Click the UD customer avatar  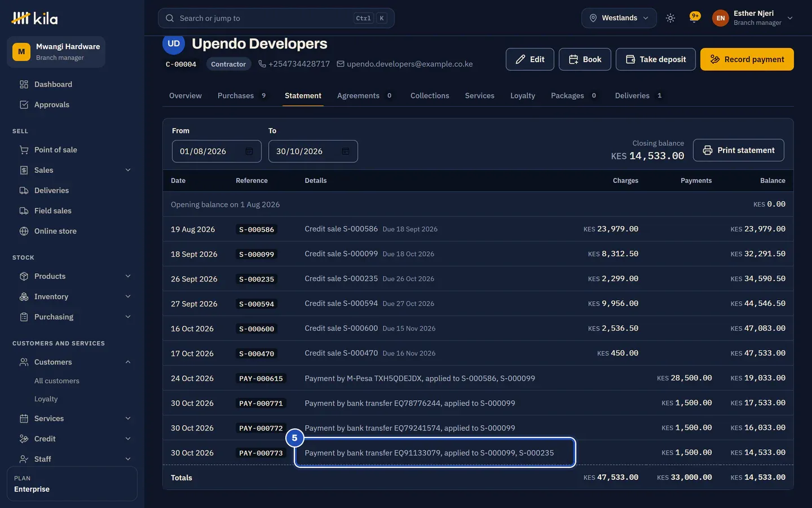[174, 43]
